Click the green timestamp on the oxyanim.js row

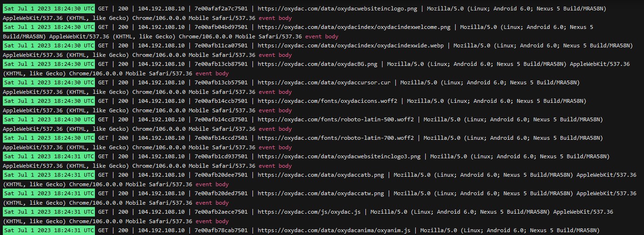point(49,230)
